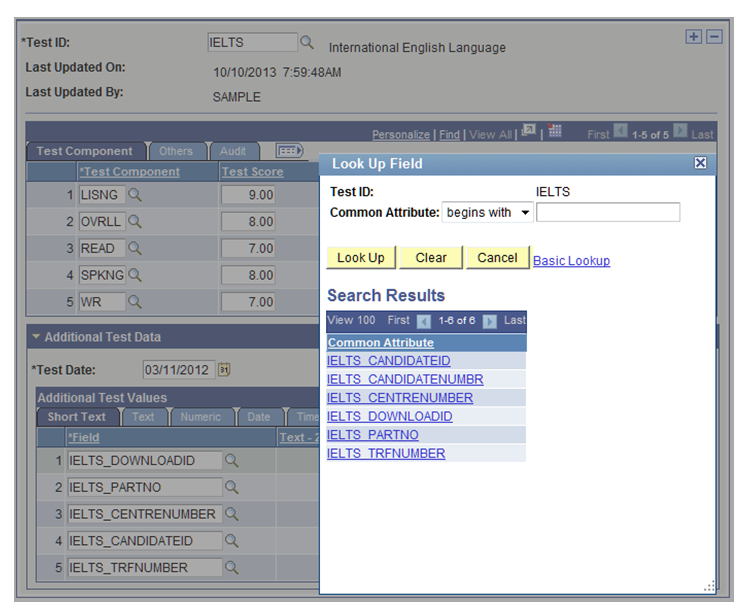Click the Look Up button

(x=361, y=258)
